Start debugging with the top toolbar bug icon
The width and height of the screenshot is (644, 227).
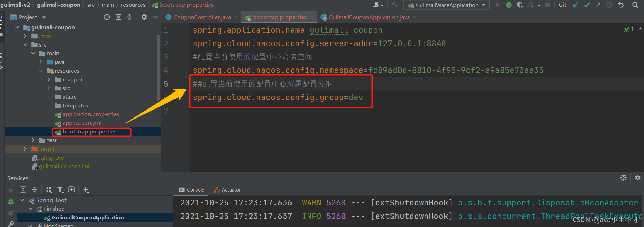509,5
